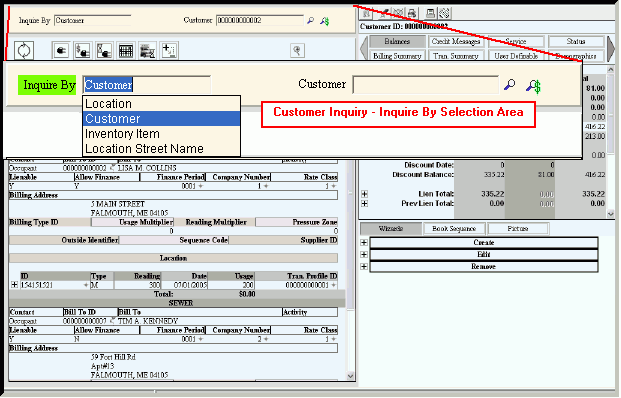Open the Status tab
The width and height of the screenshot is (621, 398).
pos(576,41)
